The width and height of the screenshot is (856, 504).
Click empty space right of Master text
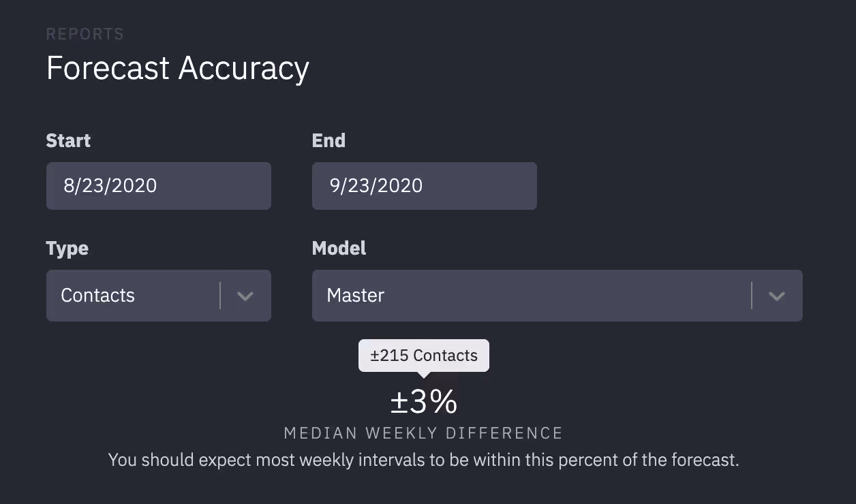(x=566, y=296)
